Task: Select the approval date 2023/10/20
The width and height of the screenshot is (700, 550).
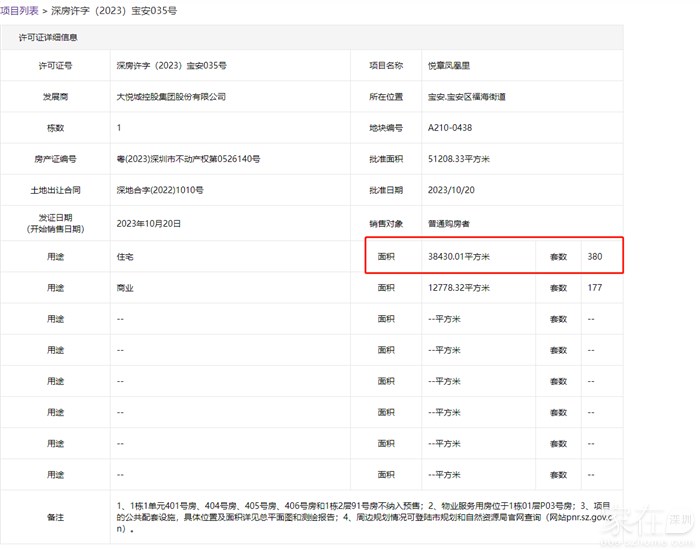Action: (450, 190)
